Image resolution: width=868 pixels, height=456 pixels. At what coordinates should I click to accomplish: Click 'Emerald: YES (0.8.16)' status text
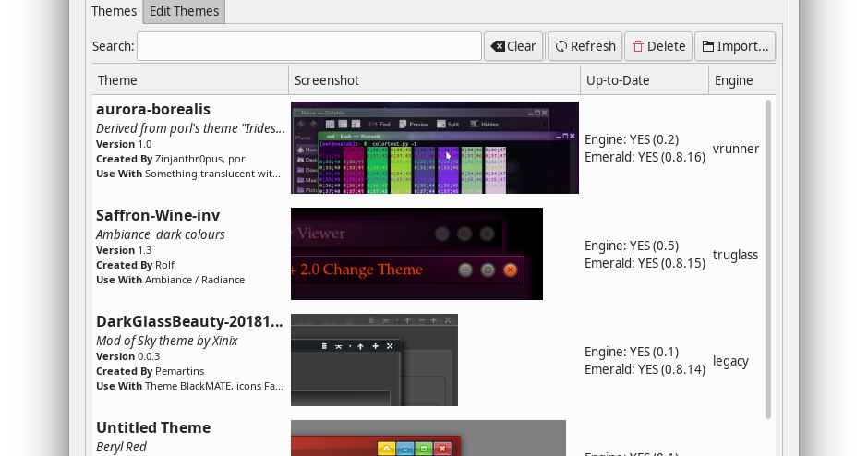pos(645,157)
